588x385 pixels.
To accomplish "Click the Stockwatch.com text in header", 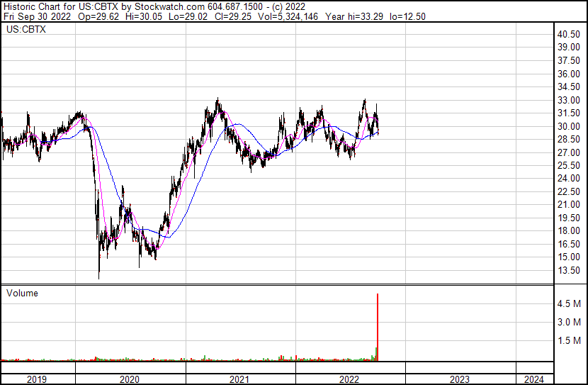I will click(x=170, y=6).
